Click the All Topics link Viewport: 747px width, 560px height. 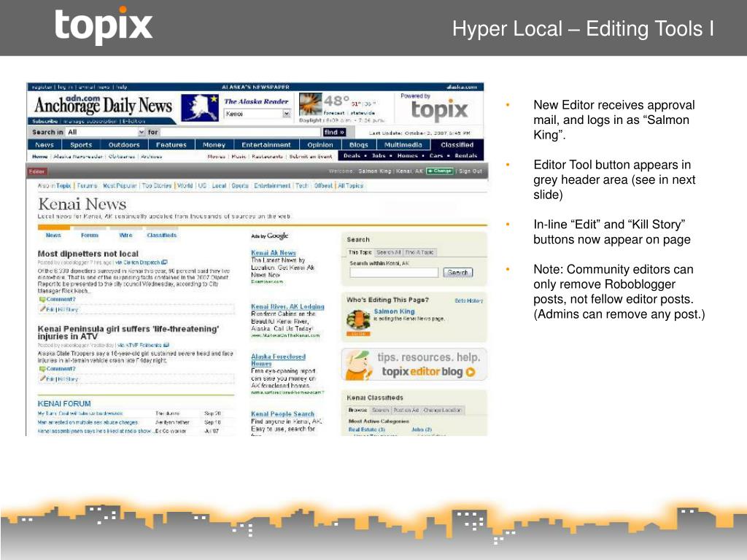[351, 186]
